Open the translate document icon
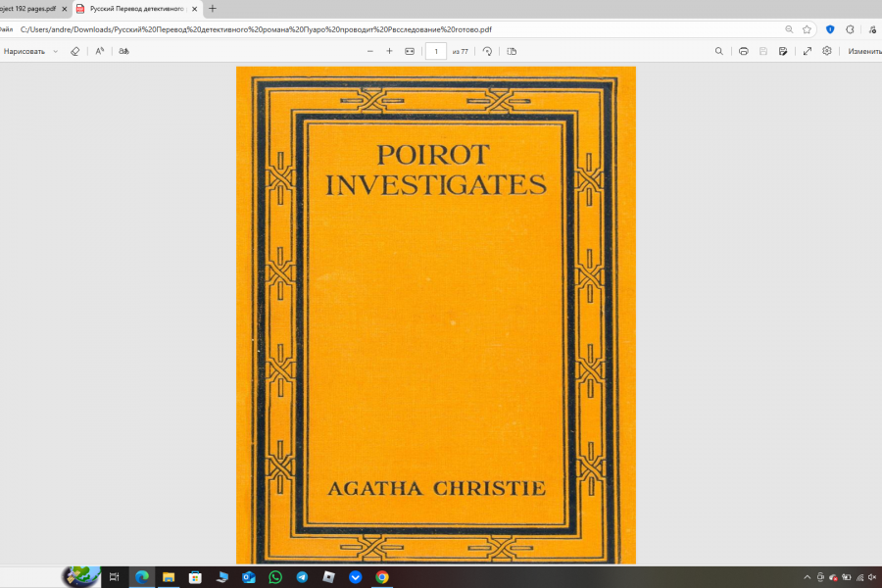882x588 pixels. tap(123, 51)
